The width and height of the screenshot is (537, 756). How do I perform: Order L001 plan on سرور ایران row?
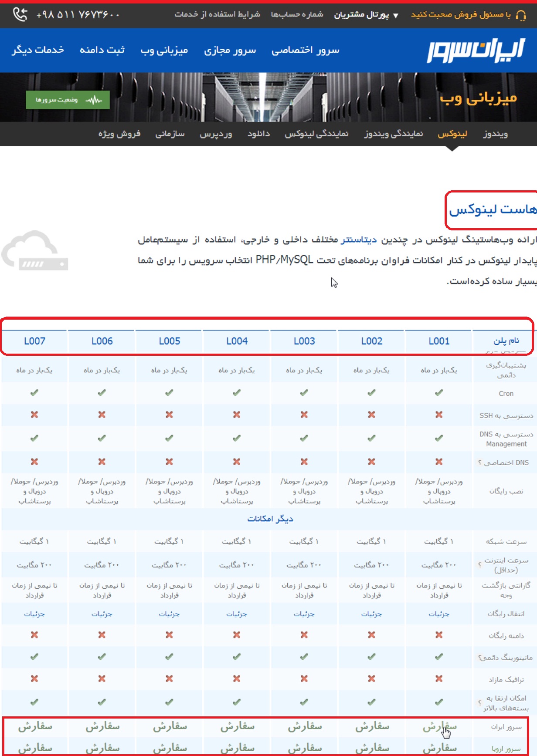(x=439, y=726)
